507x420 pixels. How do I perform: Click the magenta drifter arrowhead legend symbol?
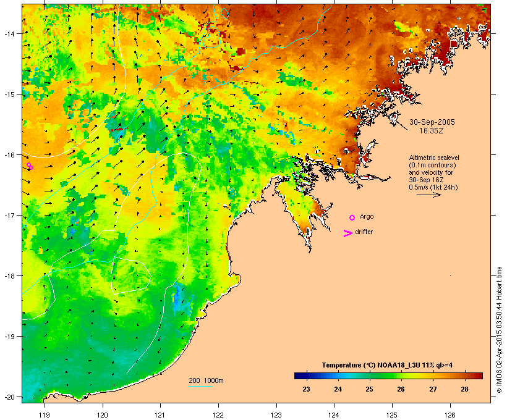[348, 233]
